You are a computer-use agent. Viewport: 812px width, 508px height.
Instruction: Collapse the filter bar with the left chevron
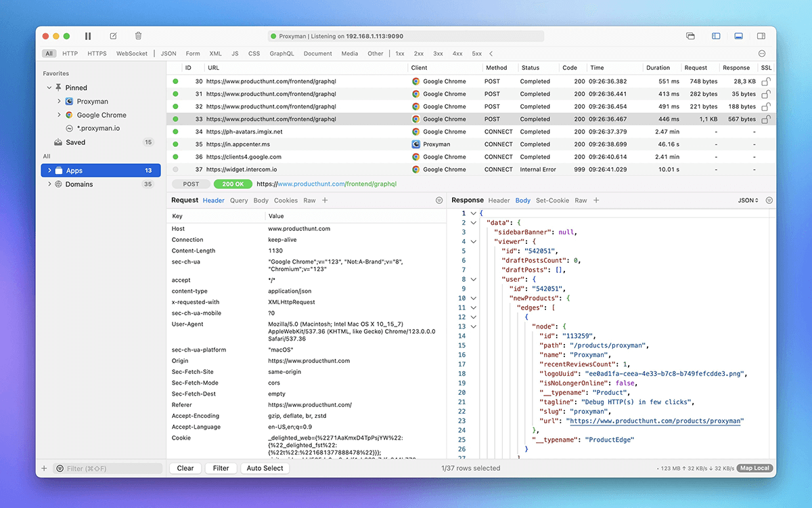(x=491, y=54)
